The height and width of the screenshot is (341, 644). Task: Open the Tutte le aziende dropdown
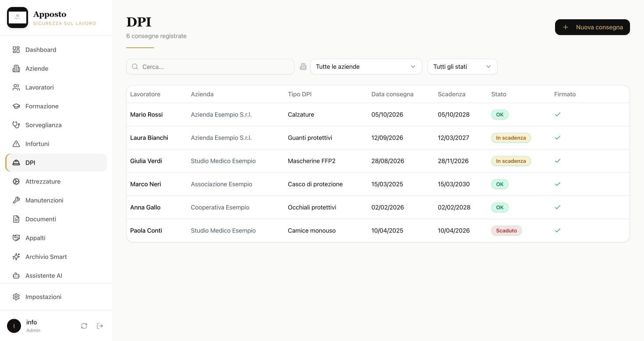click(366, 67)
